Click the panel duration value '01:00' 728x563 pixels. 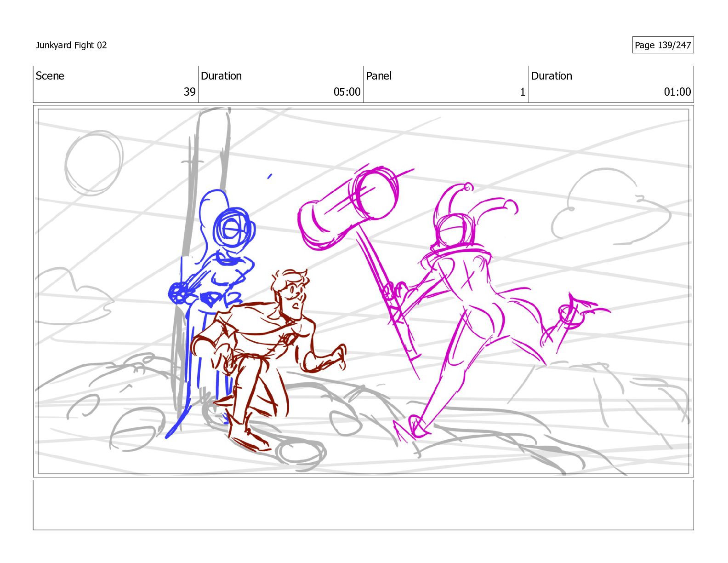tap(677, 92)
